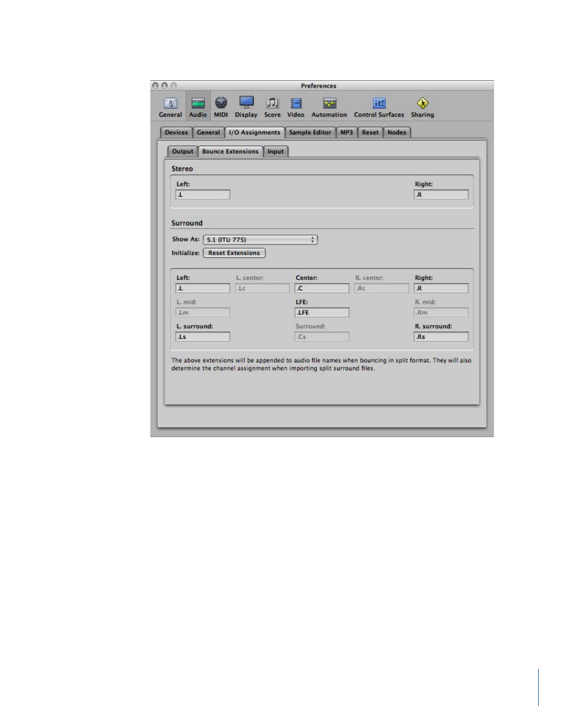Close the Preferences window
This screenshot has height=706, width=588.
(155, 86)
